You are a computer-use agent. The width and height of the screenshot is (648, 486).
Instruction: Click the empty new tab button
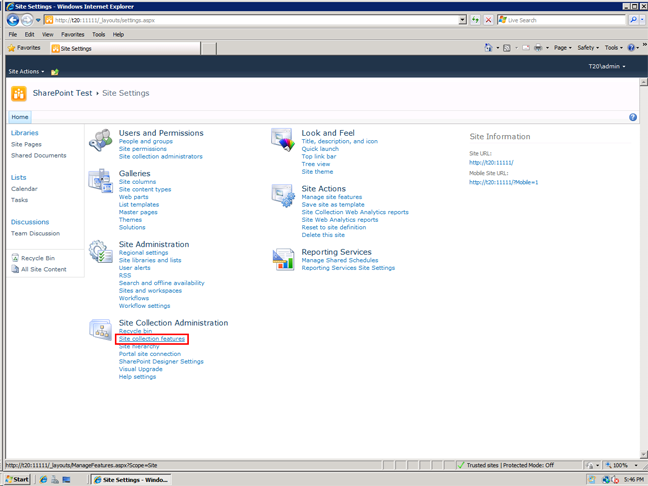point(209,48)
